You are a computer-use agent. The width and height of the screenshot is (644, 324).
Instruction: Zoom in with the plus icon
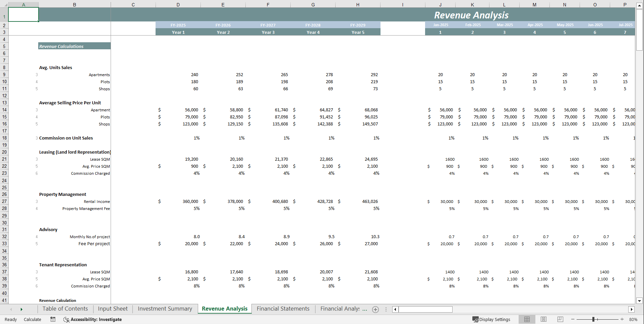(622, 319)
